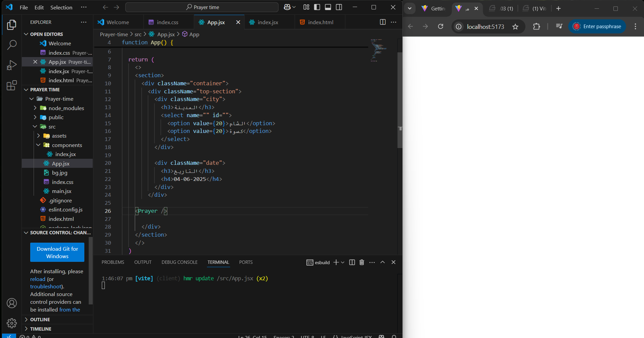Click the troubleshoot link

(x=46, y=287)
